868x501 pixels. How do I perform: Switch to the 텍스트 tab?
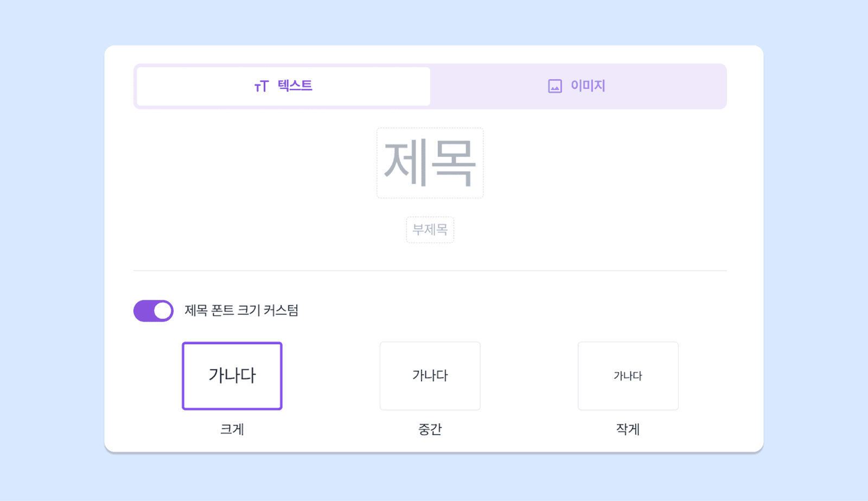tap(283, 86)
